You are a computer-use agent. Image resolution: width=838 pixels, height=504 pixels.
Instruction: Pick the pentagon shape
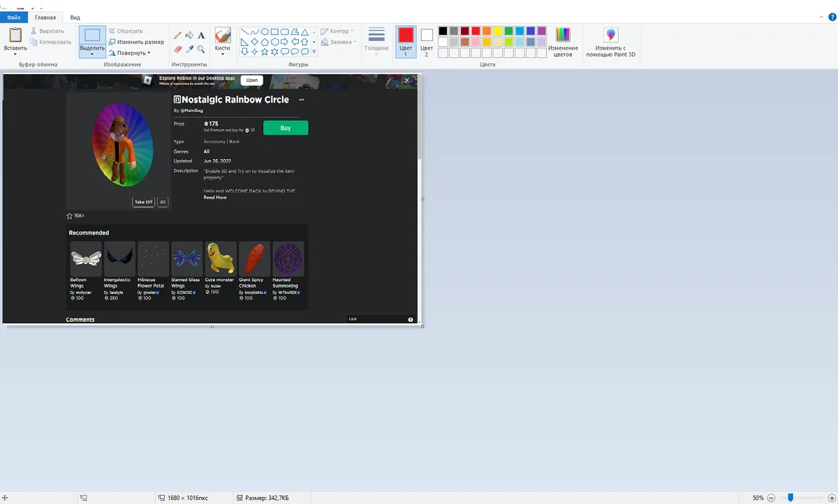(x=265, y=42)
